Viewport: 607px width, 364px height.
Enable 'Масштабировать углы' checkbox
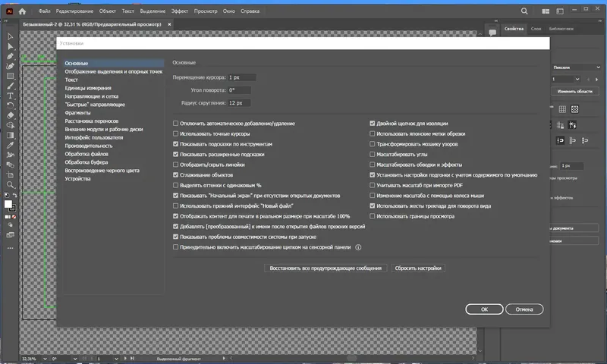[x=373, y=155]
